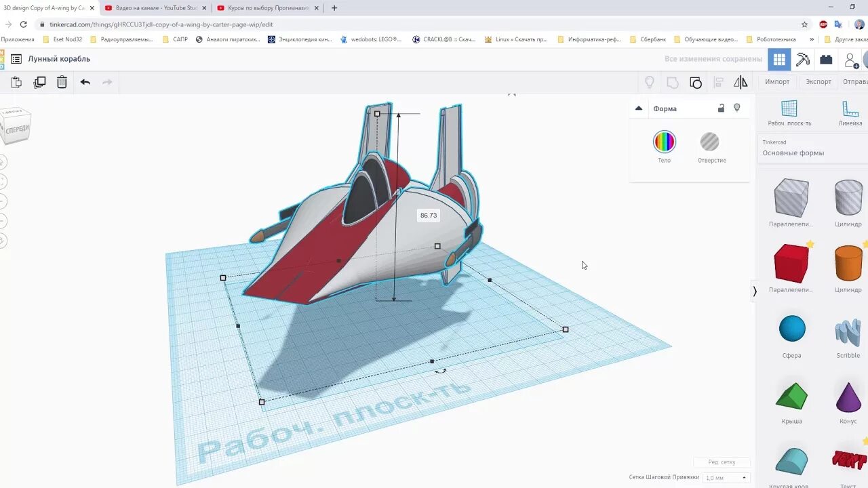Open the Робототехника bookmark folder
Screen dimensions: 868x488
(772, 39)
